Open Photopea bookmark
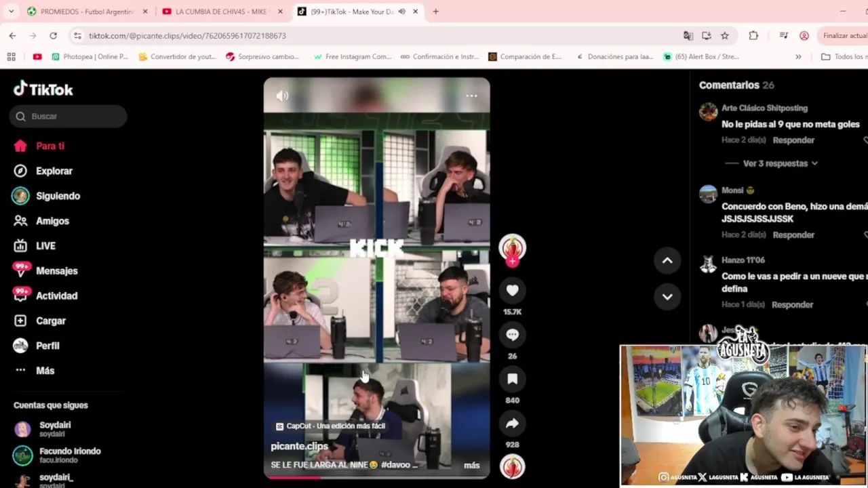The height and width of the screenshot is (488, 868). click(90, 56)
